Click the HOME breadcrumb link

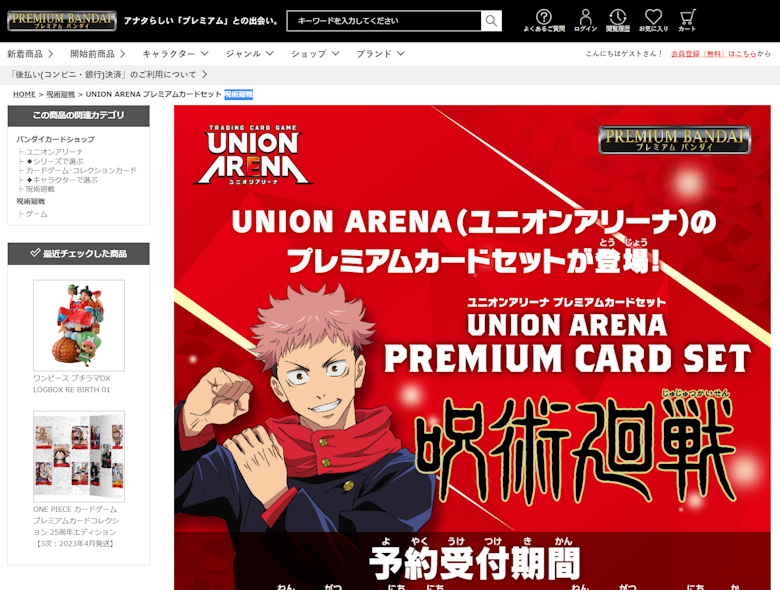pyautogui.click(x=24, y=94)
